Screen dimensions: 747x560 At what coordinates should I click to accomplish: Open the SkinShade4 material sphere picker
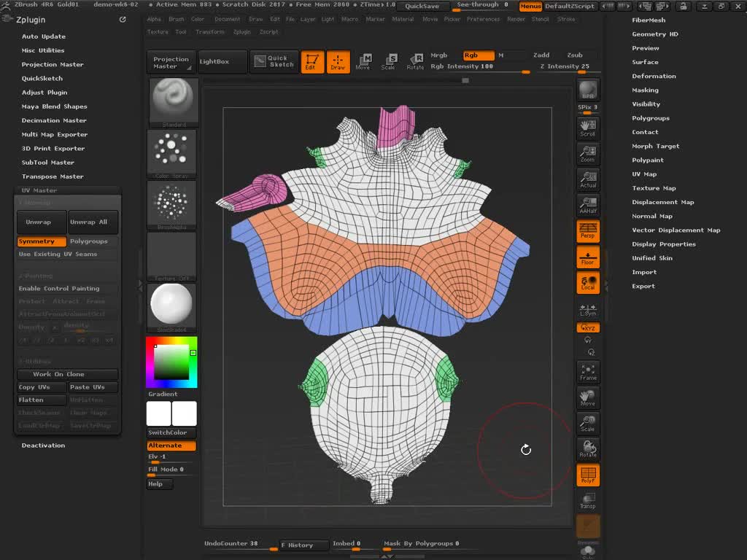(x=172, y=307)
